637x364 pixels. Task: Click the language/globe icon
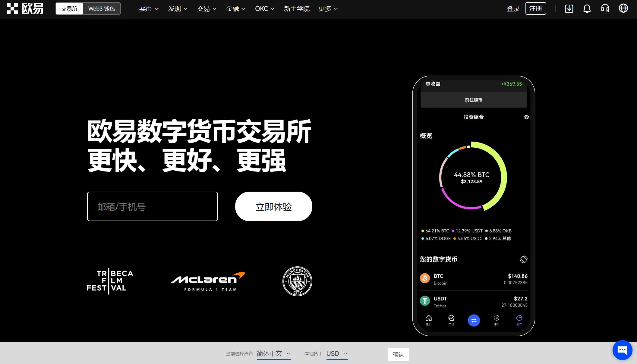point(624,8)
